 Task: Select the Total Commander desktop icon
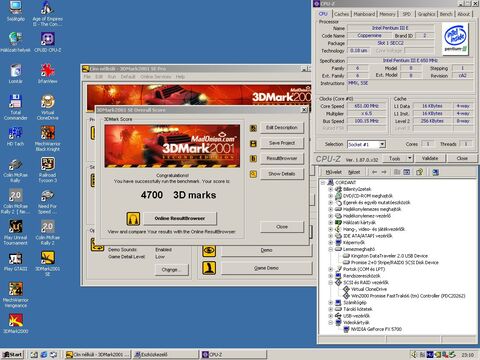(x=15, y=107)
